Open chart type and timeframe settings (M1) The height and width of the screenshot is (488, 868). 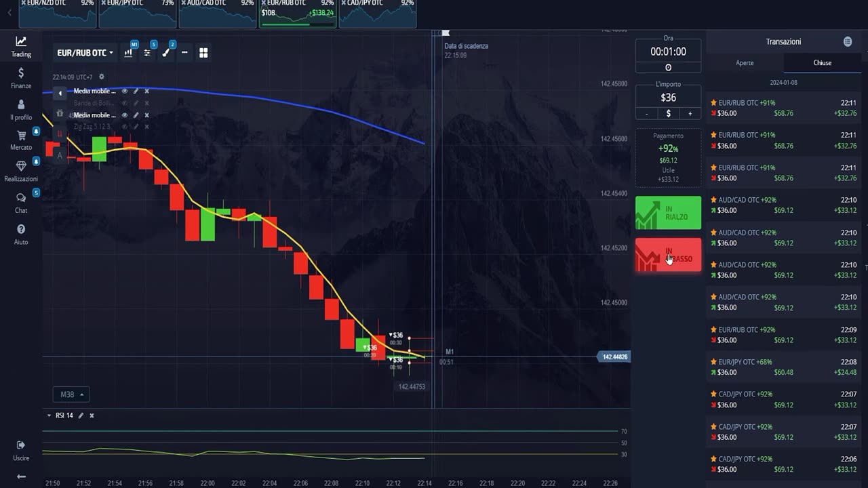[x=128, y=53]
